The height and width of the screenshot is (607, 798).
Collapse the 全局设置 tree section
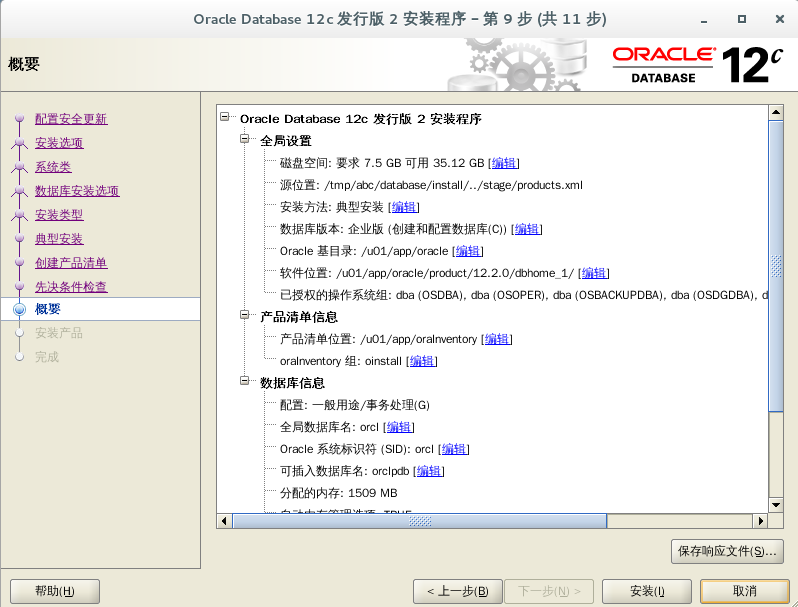pyautogui.click(x=245, y=138)
